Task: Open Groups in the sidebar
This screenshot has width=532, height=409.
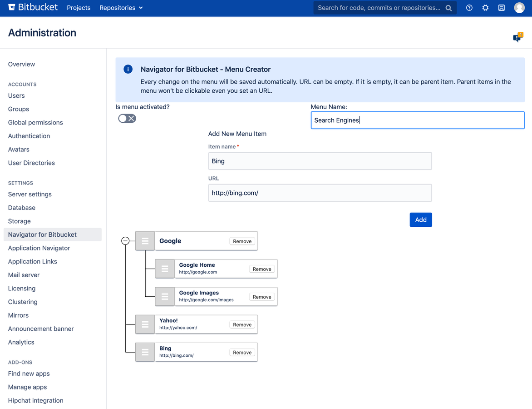Action: [19, 109]
